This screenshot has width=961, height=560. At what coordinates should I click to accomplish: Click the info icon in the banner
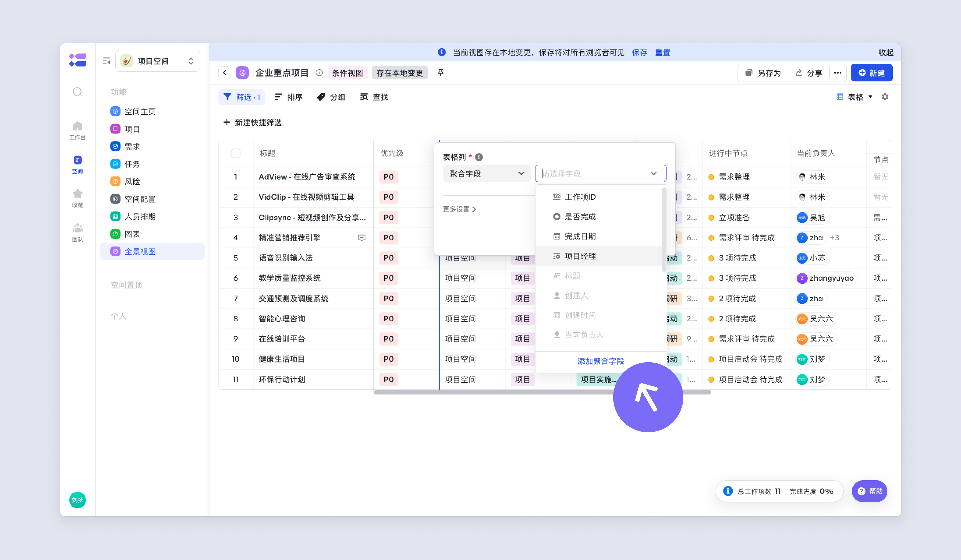tap(441, 52)
